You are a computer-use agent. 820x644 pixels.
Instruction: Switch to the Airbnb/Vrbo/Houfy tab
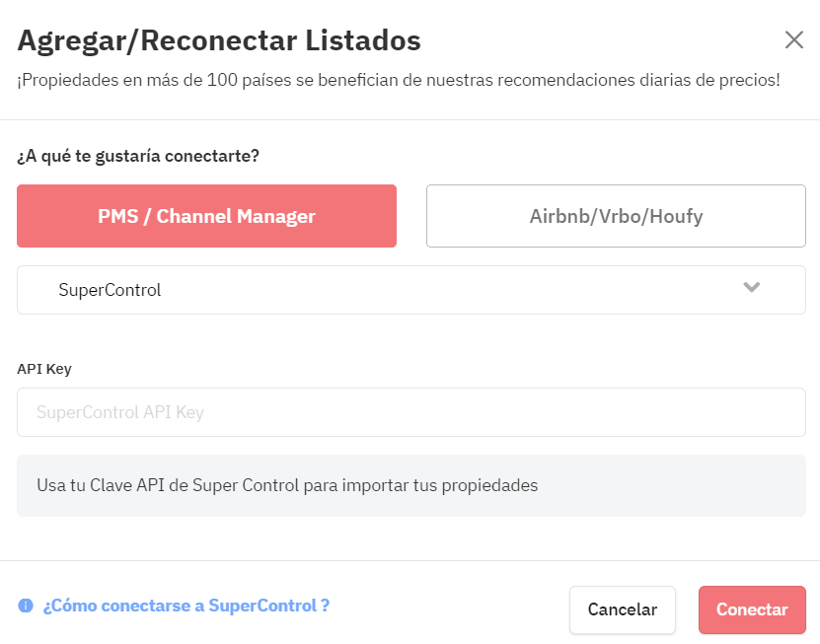click(616, 216)
